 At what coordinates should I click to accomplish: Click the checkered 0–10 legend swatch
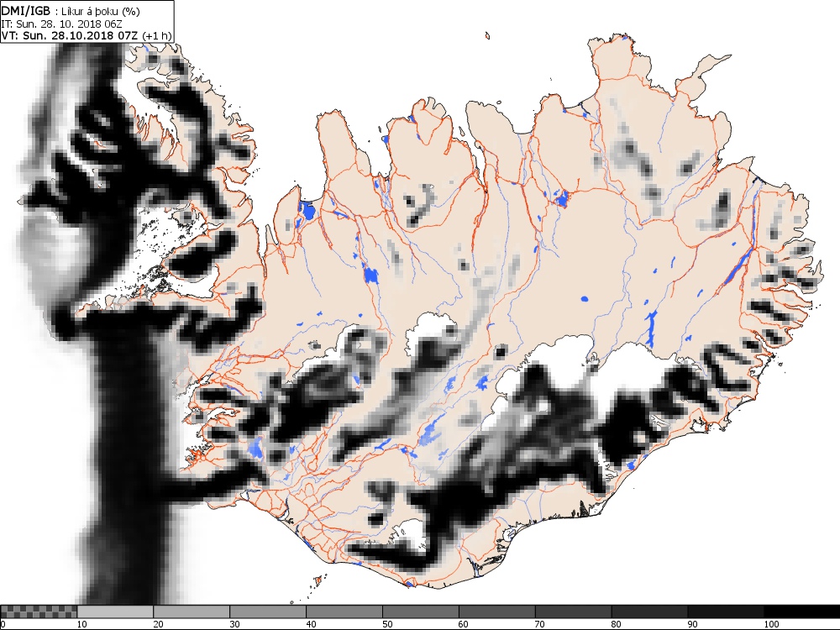pyautogui.click(x=39, y=612)
